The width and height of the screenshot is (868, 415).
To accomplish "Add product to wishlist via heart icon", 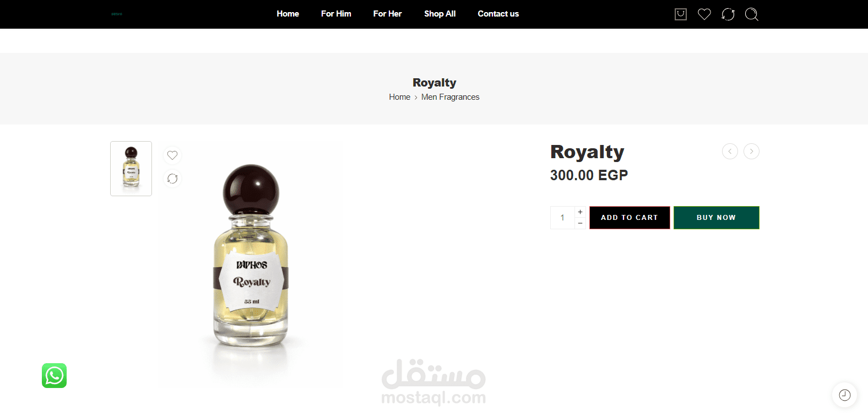I will (x=172, y=155).
